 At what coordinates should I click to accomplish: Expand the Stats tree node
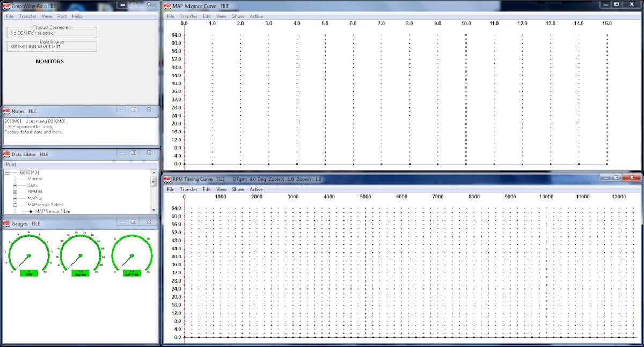(x=16, y=185)
